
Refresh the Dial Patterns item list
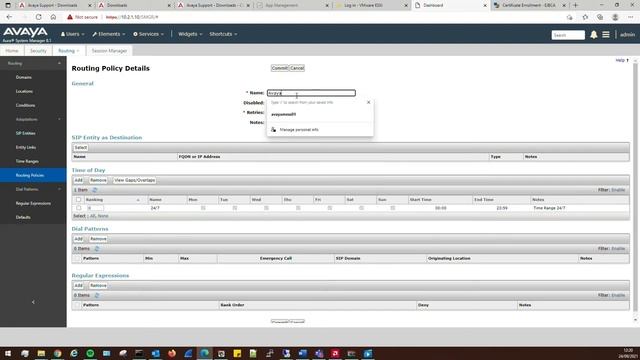(97, 249)
